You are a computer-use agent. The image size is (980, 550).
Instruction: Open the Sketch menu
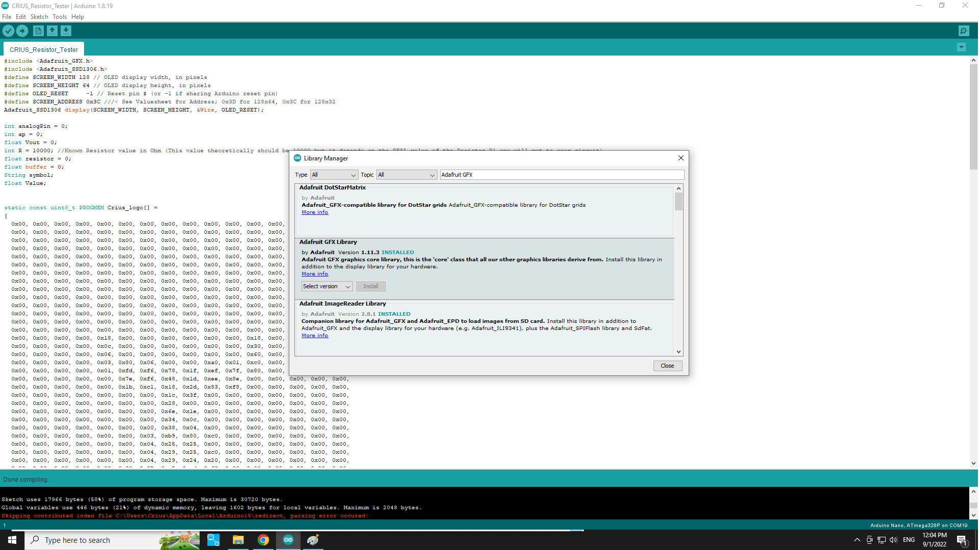tap(39, 17)
